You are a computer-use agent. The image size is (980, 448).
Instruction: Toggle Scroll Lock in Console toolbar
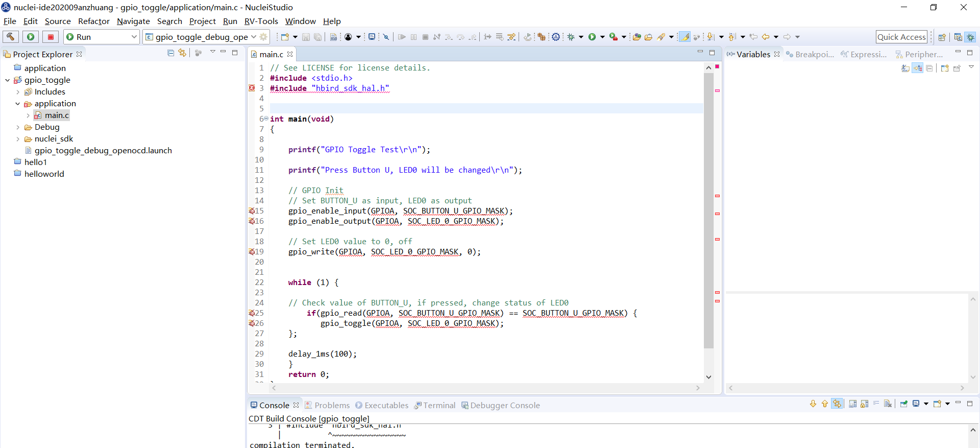[864, 404]
